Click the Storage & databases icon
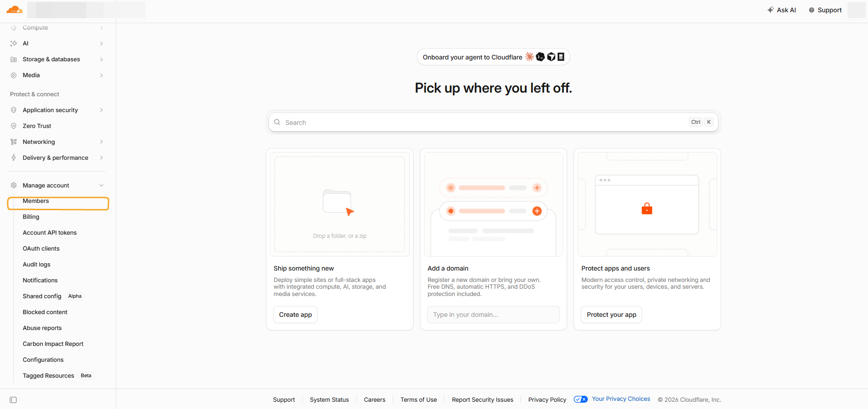 tap(14, 59)
